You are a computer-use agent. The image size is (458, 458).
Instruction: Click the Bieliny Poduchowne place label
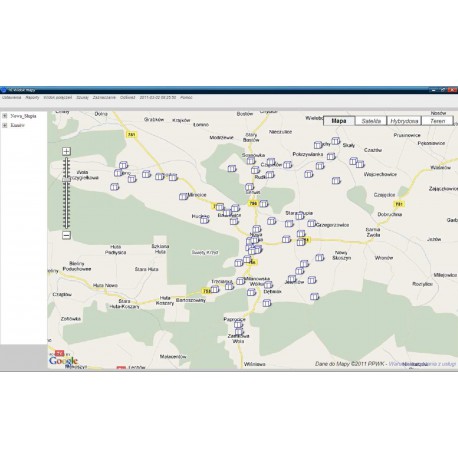pos(77,266)
